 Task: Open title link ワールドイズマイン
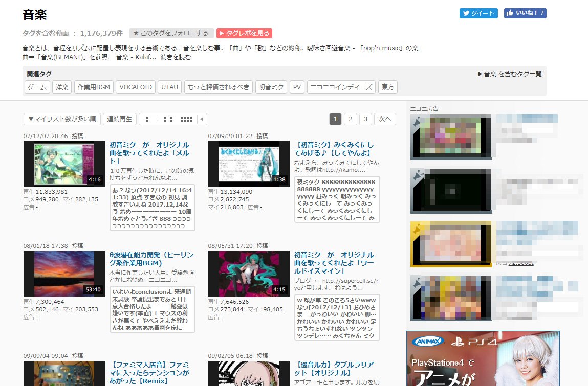pos(334,263)
